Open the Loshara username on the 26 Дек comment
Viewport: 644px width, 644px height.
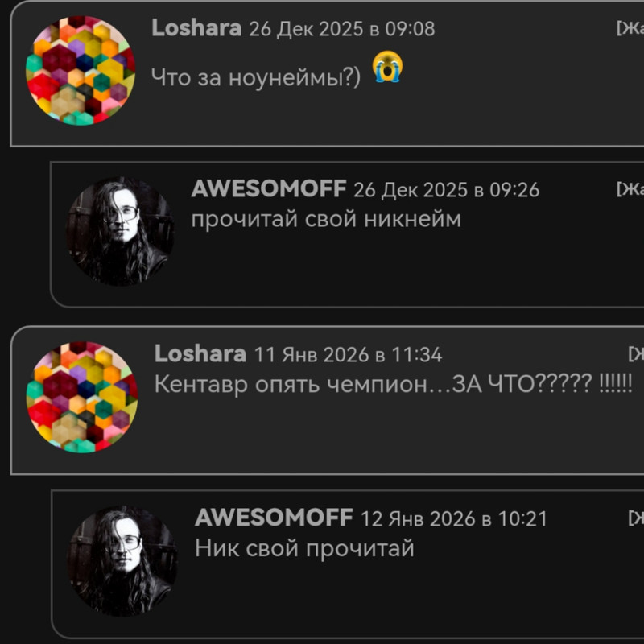pos(196,28)
